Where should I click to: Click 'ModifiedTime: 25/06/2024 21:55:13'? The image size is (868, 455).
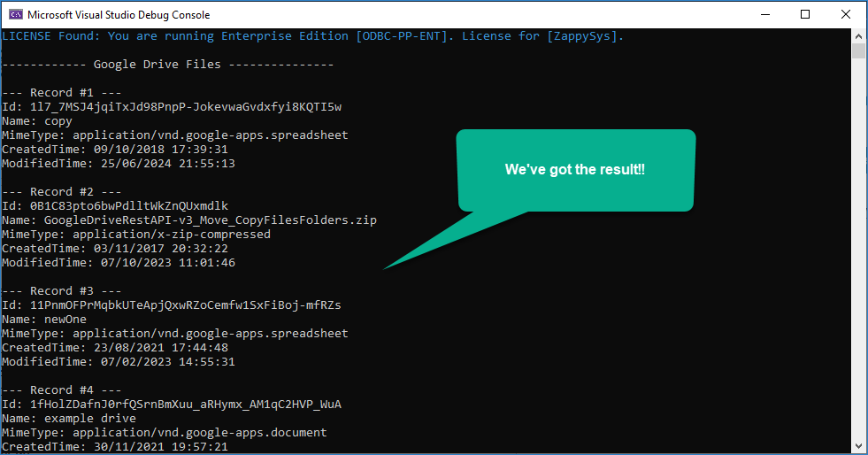(x=119, y=163)
